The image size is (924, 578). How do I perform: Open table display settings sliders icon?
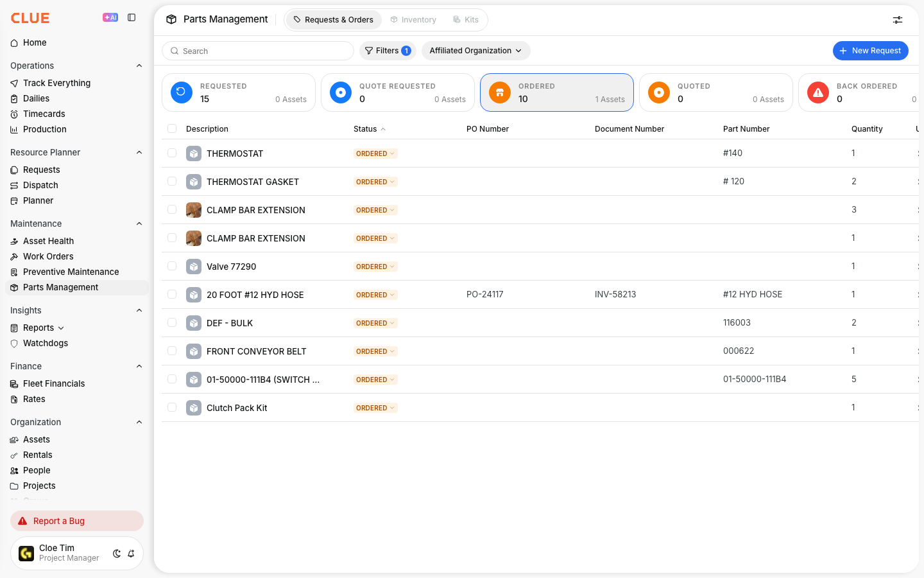tap(898, 20)
